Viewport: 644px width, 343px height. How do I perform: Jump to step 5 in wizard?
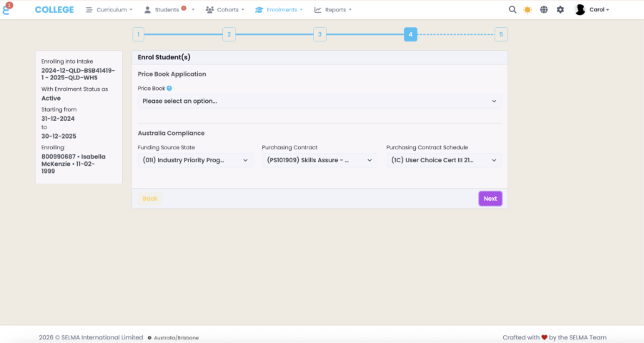click(x=501, y=34)
